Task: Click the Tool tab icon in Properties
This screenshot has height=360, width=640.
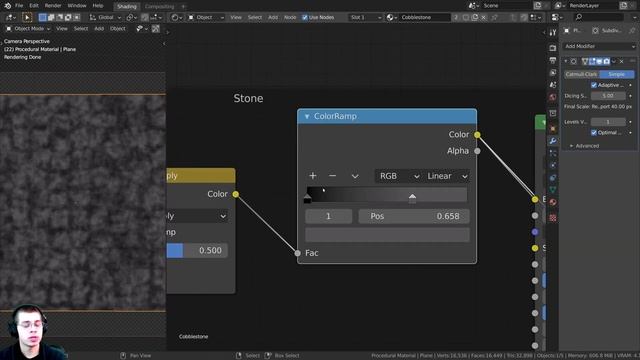Action: 553,33
